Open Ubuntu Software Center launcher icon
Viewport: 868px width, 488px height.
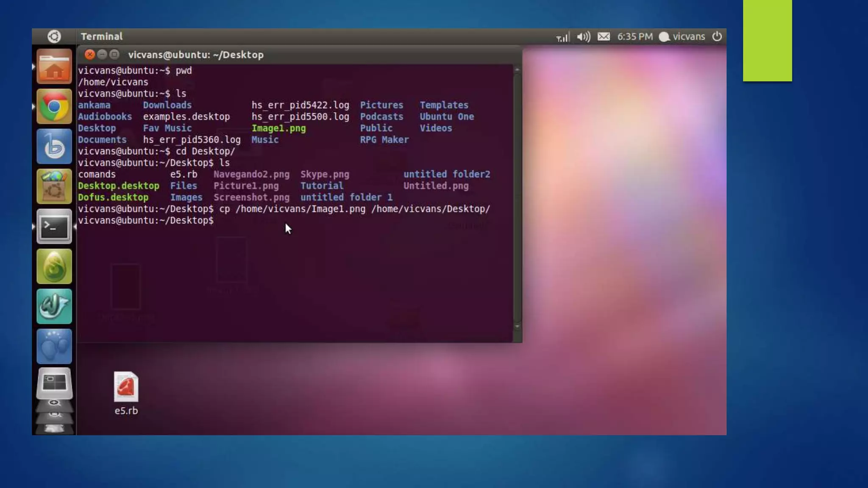coord(54,186)
